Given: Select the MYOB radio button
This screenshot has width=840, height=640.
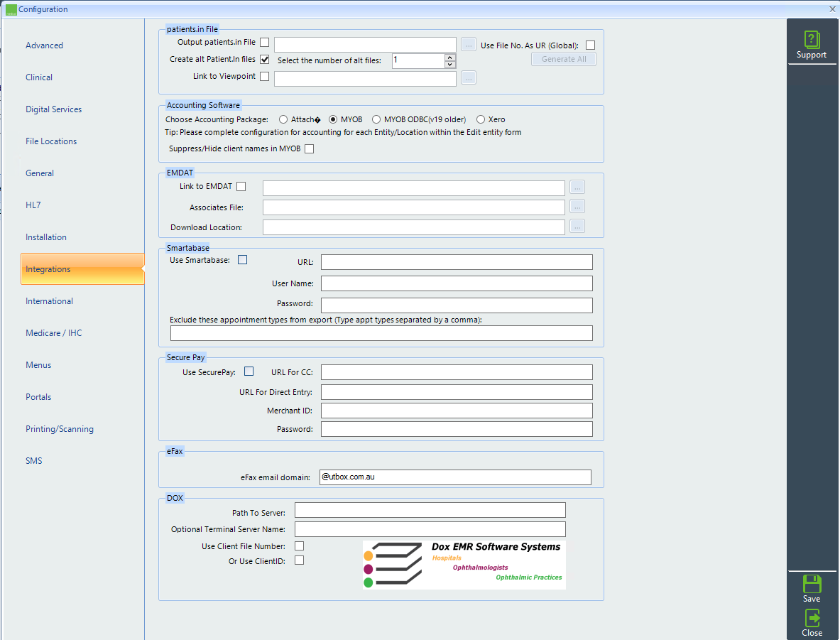Looking at the screenshot, I should [x=333, y=119].
